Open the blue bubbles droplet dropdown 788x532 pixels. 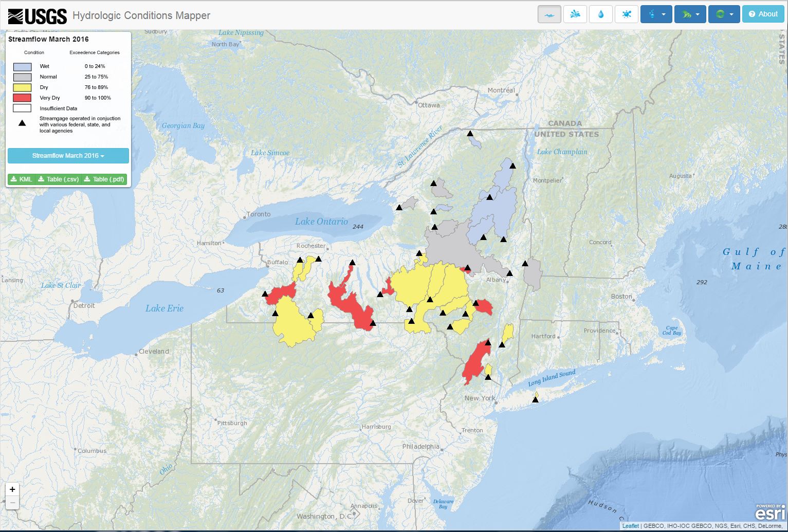(x=656, y=14)
